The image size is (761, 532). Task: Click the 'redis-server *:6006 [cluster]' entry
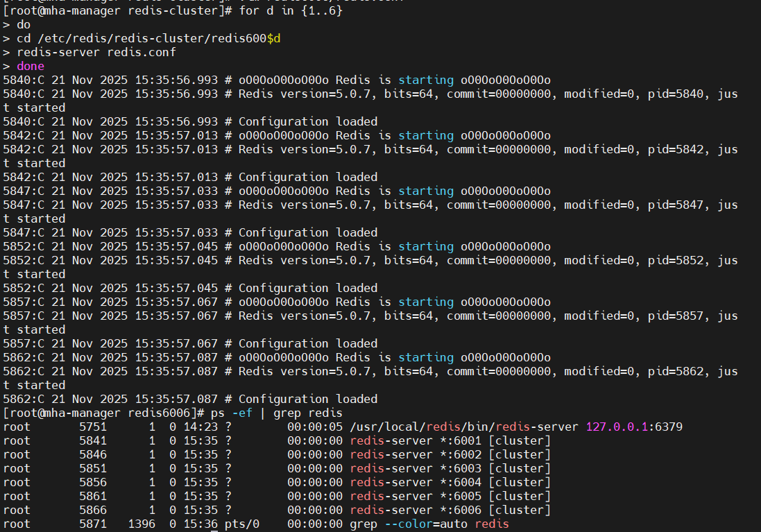[x=450, y=510]
